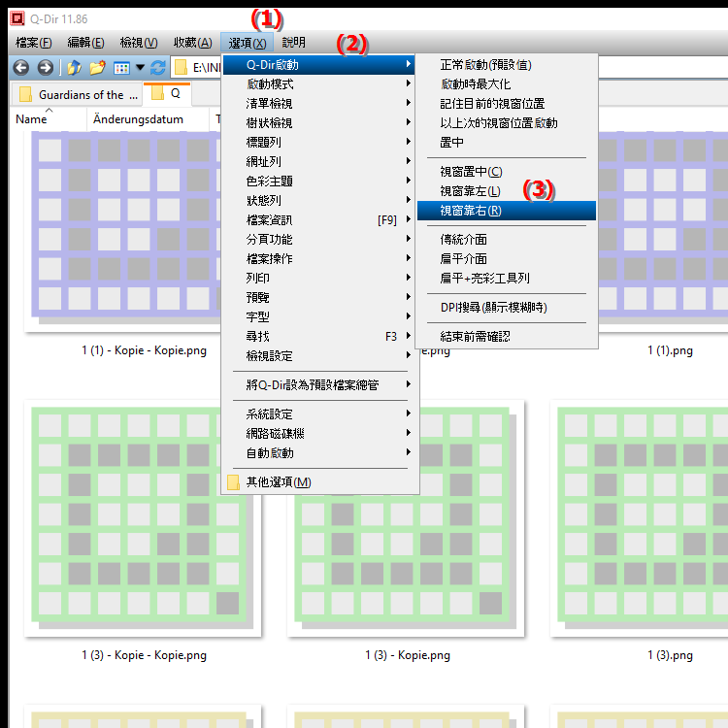The width and height of the screenshot is (728, 728).
Task: Expand the 清單檢視 submenu
Action: (x=319, y=104)
